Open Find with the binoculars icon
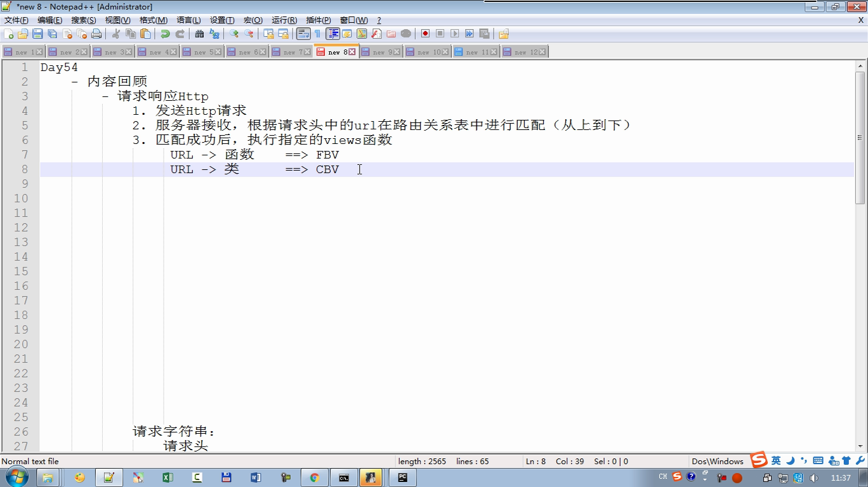868x487 pixels. click(x=199, y=34)
